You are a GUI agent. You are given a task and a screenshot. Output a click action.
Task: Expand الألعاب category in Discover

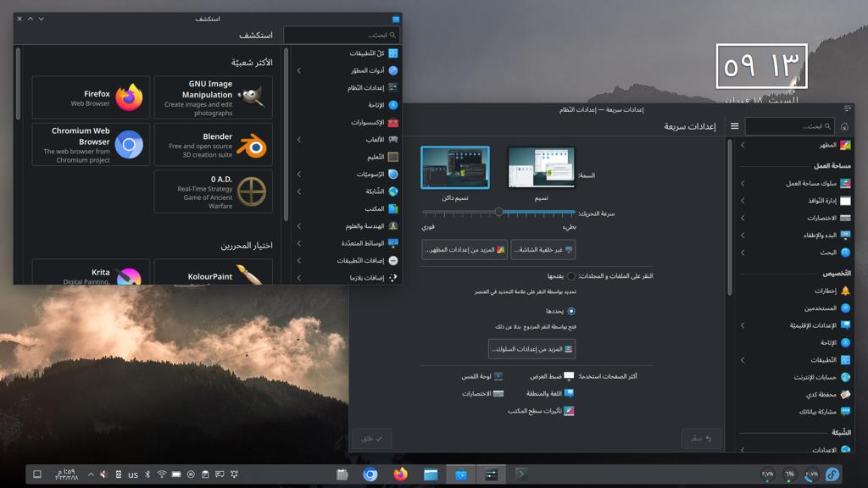[x=299, y=140]
